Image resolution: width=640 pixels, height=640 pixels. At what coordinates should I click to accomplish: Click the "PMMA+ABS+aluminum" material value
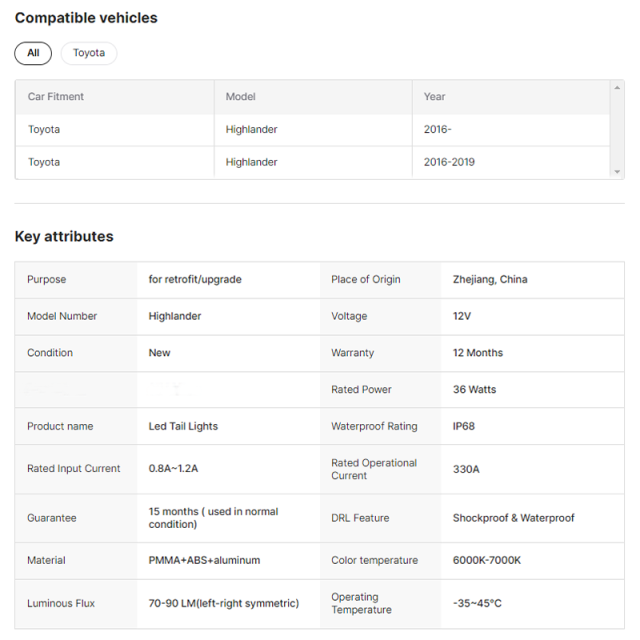[204, 561]
